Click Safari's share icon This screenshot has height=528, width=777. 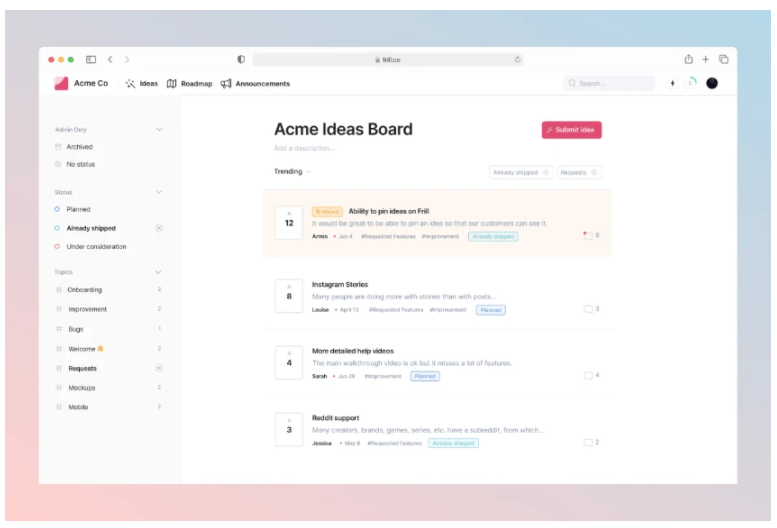(688, 60)
